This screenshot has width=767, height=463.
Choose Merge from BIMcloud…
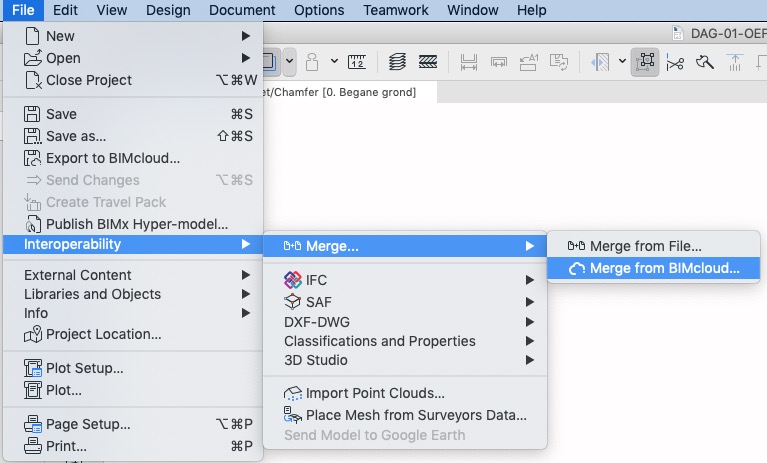click(x=654, y=268)
